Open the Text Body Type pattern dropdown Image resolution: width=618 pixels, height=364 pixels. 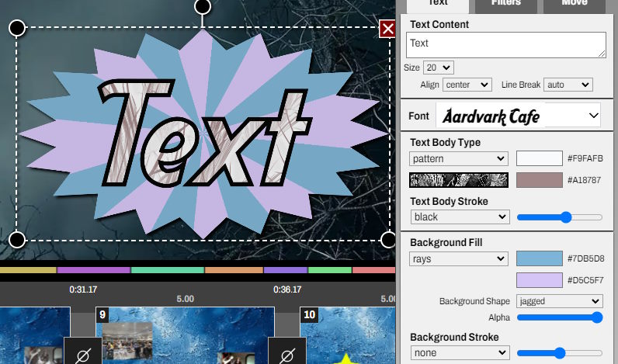(x=459, y=158)
